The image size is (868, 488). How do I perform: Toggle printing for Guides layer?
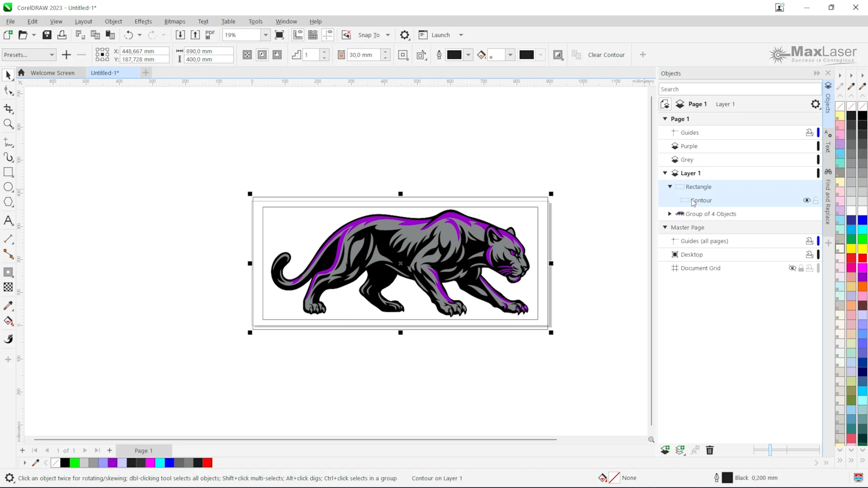809,132
